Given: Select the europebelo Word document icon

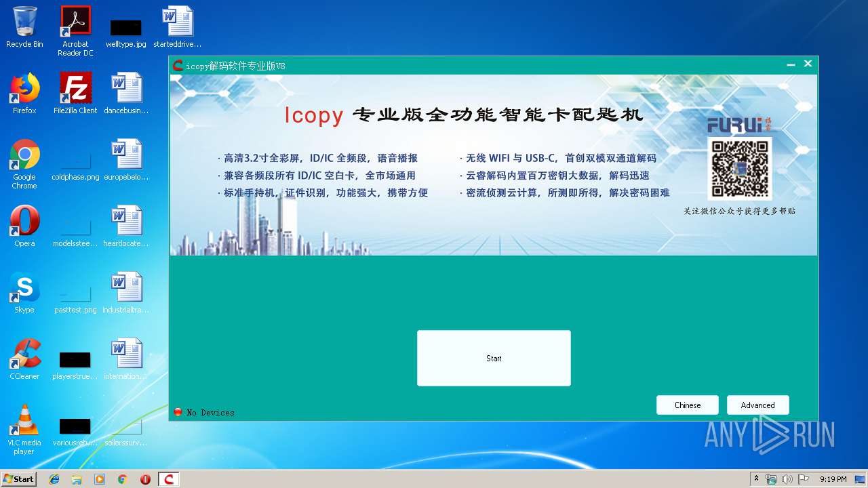Looking at the screenshot, I should 126,160.
